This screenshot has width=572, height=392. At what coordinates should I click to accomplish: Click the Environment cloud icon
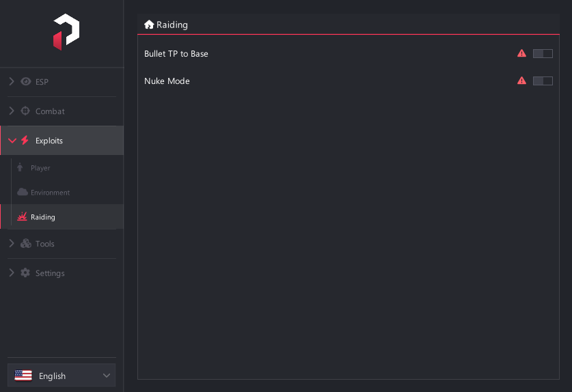point(23,192)
